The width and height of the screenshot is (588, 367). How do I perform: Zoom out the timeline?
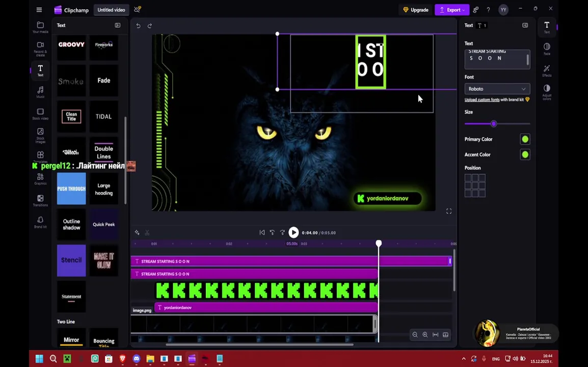(x=415, y=335)
